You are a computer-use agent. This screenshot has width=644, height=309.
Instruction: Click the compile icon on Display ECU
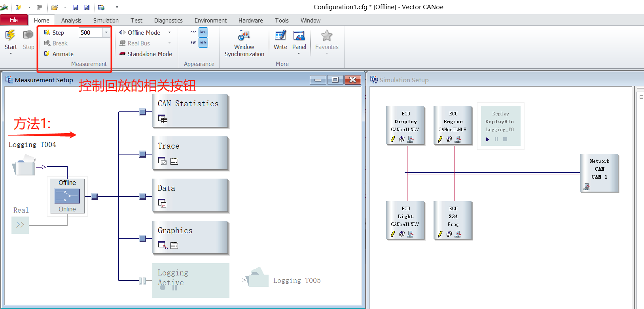click(402, 139)
